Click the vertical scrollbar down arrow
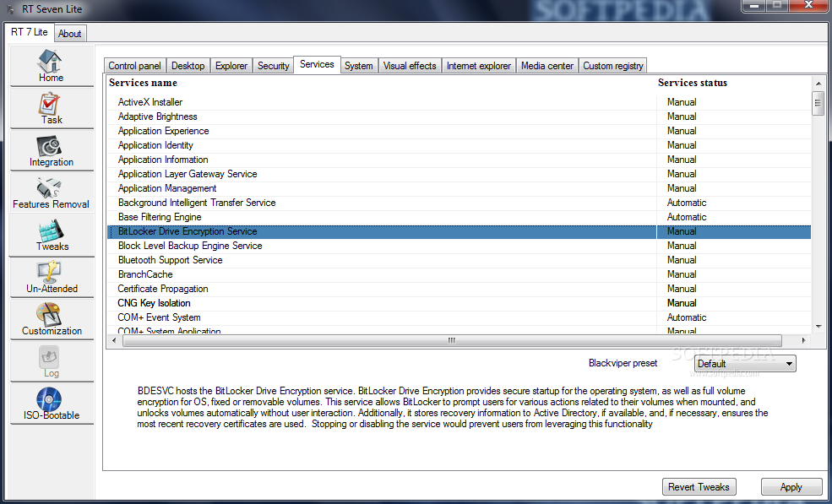The image size is (832, 504). click(x=818, y=327)
